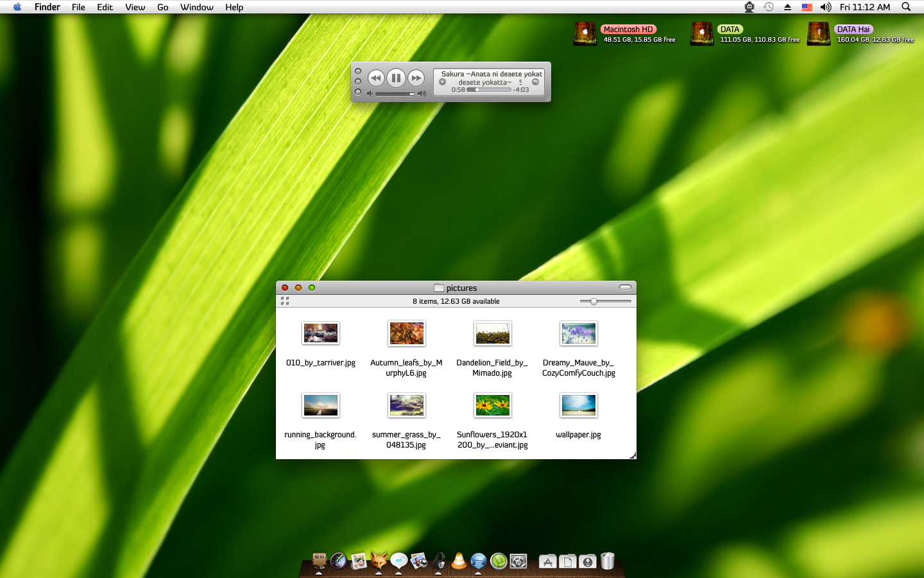Open the Trash in the Dock
924x578 pixels.
pos(608,561)
